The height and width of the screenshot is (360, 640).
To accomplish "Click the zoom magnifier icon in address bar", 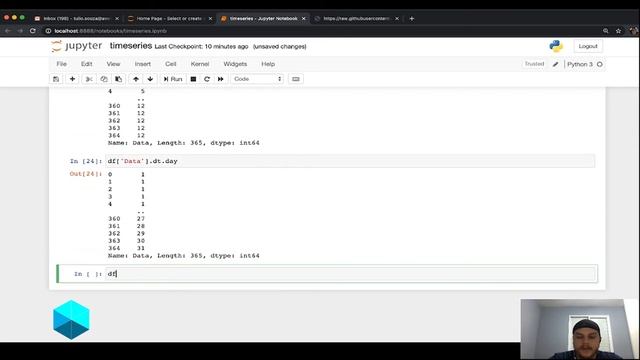I will (x=606, y=31).
